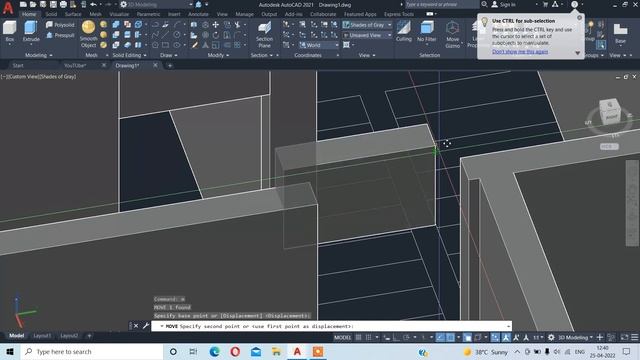This screenshot has width=640, height=360.
Task: Expand the Modify panel
Action: [x=218, y=55]
